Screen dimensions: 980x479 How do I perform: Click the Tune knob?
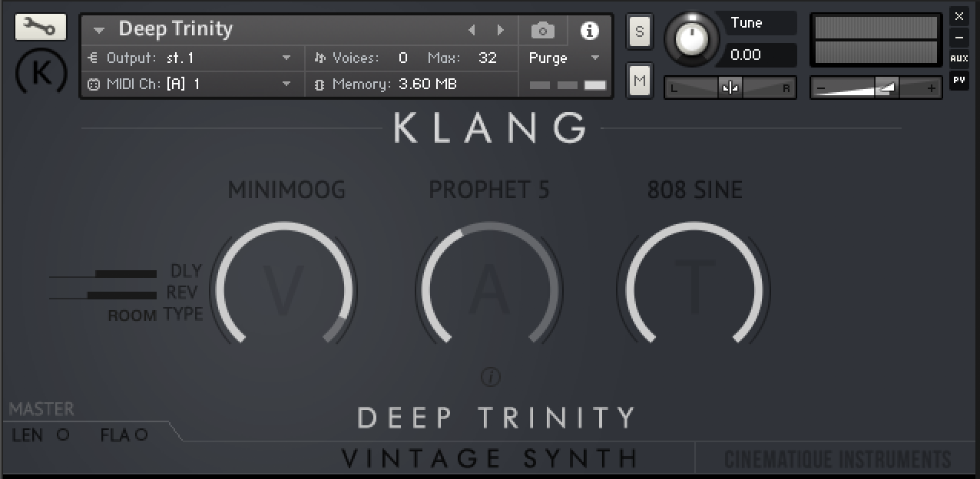[x=692, y=38]
